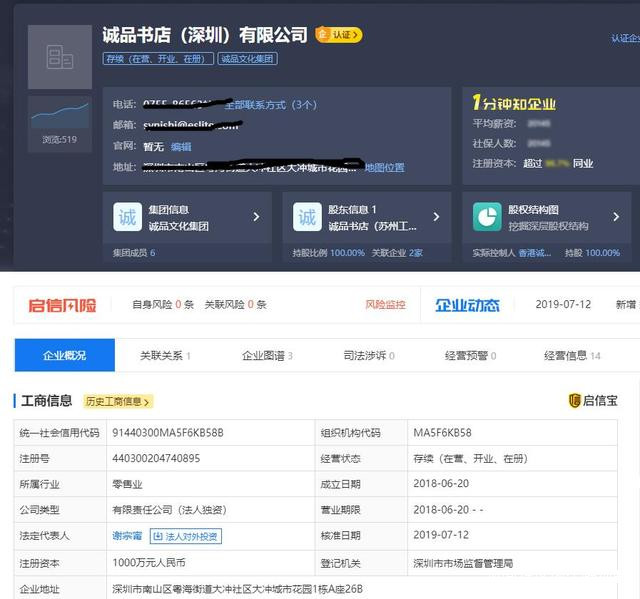
Task: Click 编辑 next to 官网
Action: click(x=181, y=146)
